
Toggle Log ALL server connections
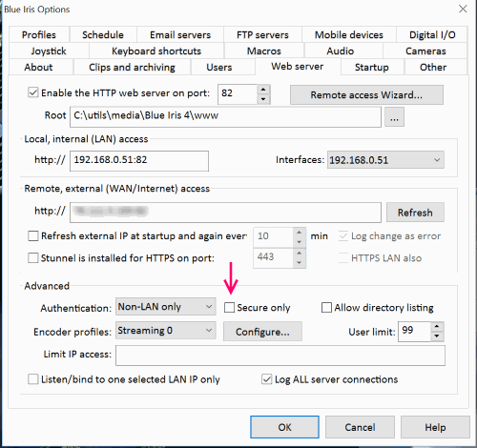[266, 379]
